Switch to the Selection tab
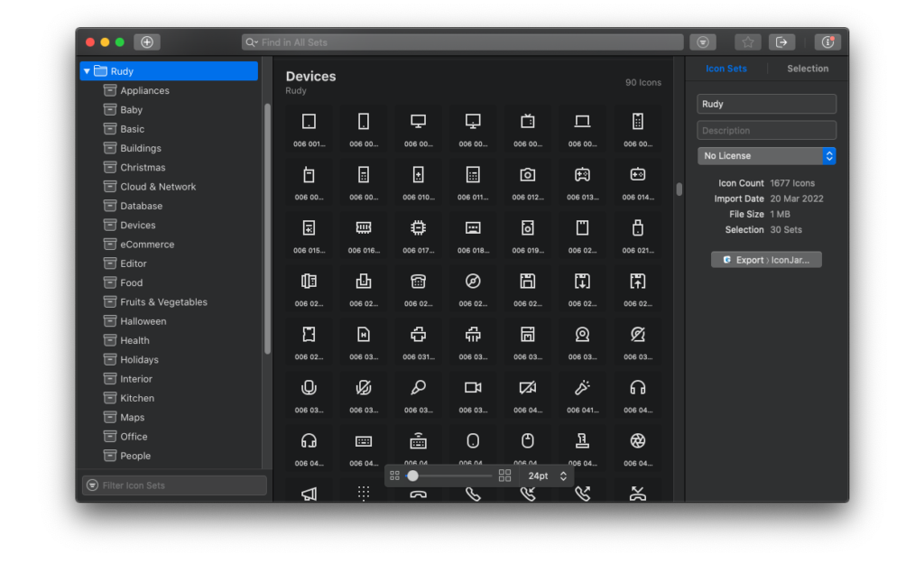924x573 pixels. 807,68
